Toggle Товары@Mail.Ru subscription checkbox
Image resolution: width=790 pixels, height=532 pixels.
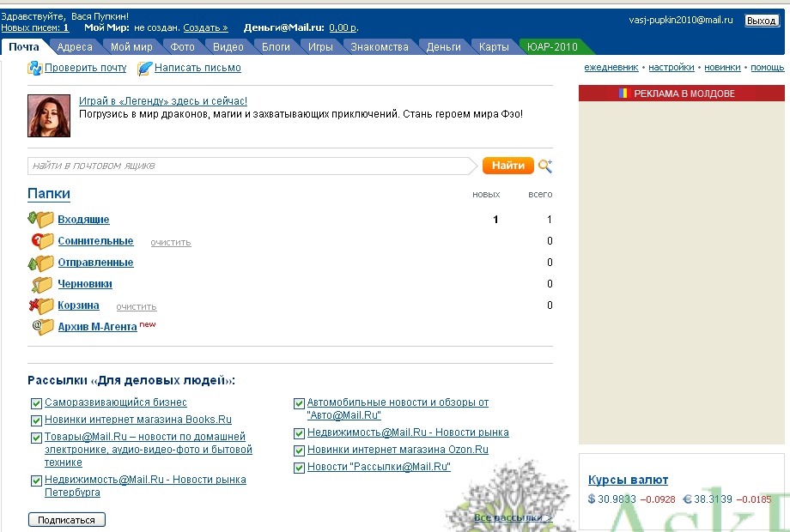pyautogui.click(x=36, y=438)
